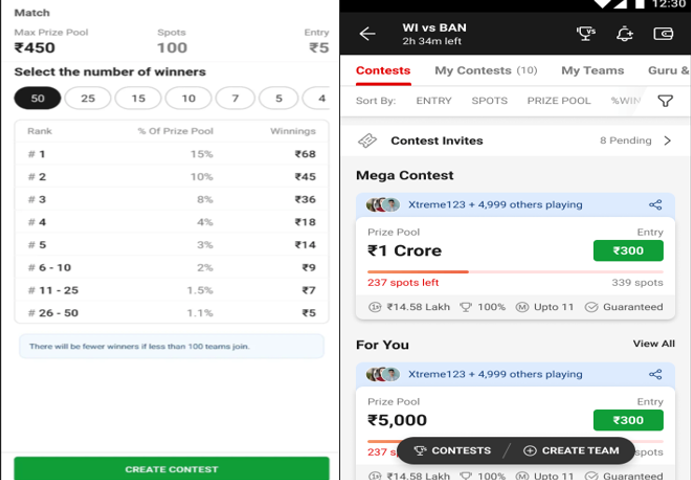Open the wallet icon in header
Screen dimensions: 691x480
point(662,34)
